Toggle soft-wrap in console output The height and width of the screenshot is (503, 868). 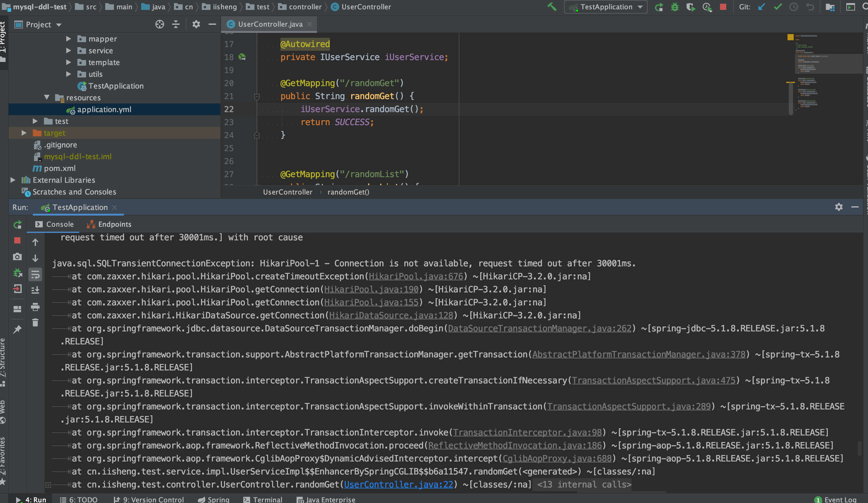point(35,275)
